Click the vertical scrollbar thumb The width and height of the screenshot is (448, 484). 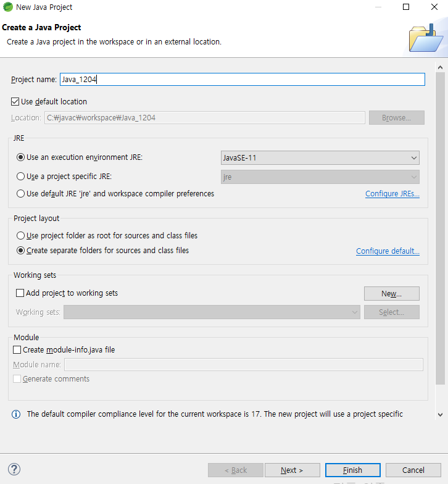[441, 228]
